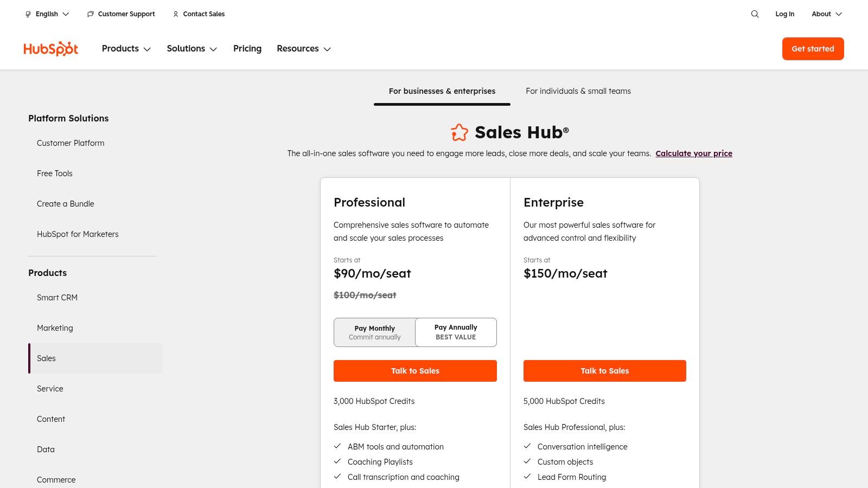This screenshot has width=868, height=488.
Task: Select the Pay Annually option
Action: coord(456,332)
